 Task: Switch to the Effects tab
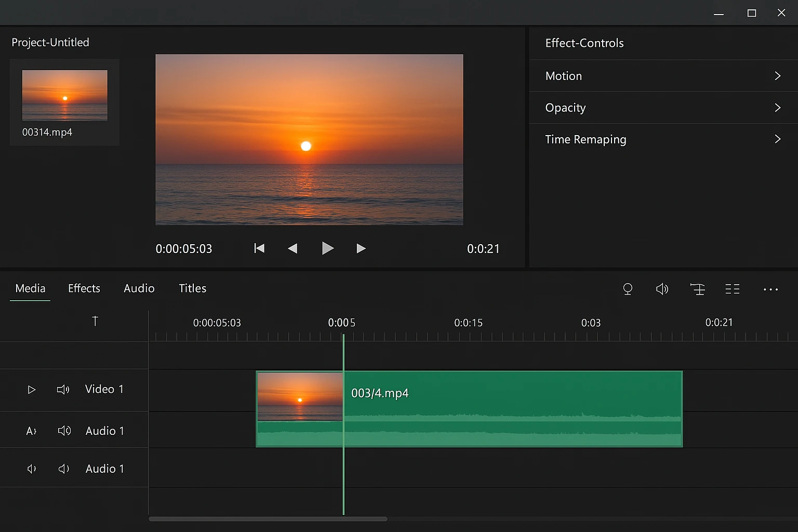pos(84,288)
